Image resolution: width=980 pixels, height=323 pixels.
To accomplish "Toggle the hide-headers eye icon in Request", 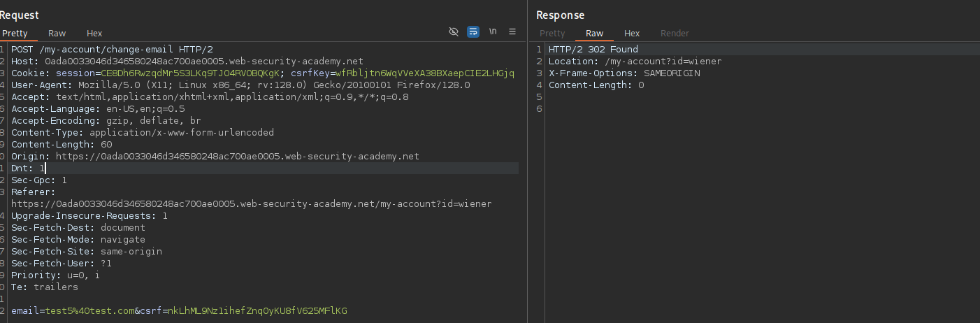I will tap(454, 32).
